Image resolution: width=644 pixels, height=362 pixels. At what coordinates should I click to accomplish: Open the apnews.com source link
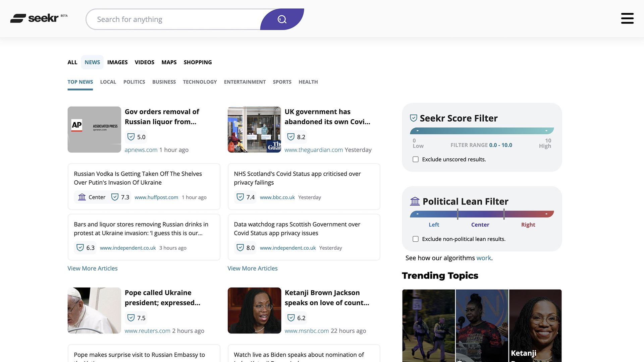(141, 150)
